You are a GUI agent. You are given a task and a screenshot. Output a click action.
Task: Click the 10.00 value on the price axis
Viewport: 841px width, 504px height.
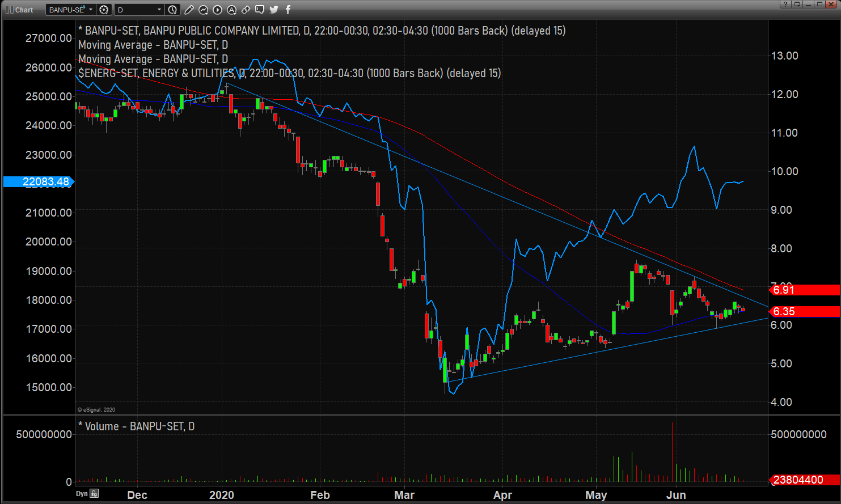pos(784,171)
